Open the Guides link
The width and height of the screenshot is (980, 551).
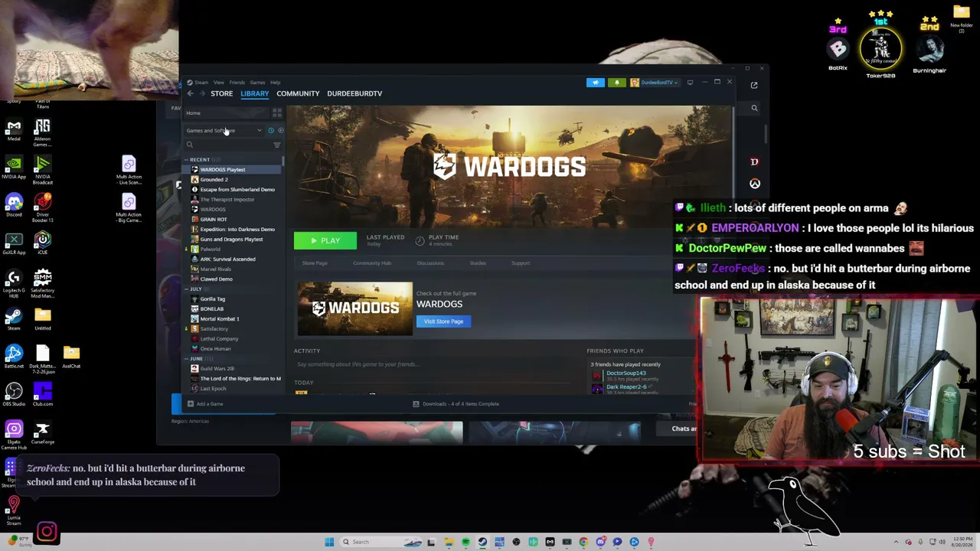click(x=478, y=263)
